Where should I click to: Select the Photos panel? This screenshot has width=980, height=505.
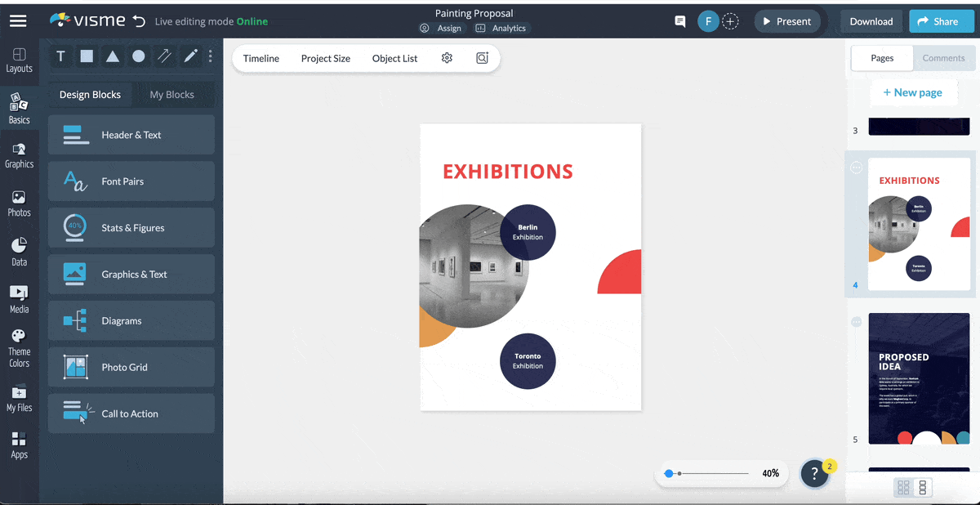(x=20, y=201)
